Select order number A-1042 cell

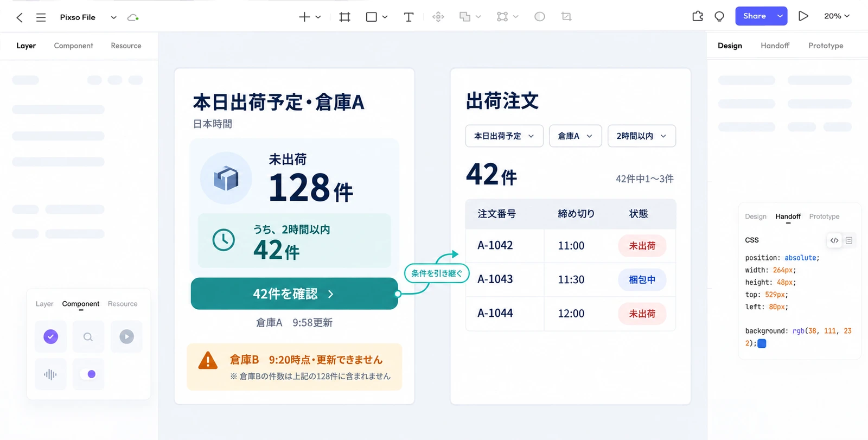495,245
